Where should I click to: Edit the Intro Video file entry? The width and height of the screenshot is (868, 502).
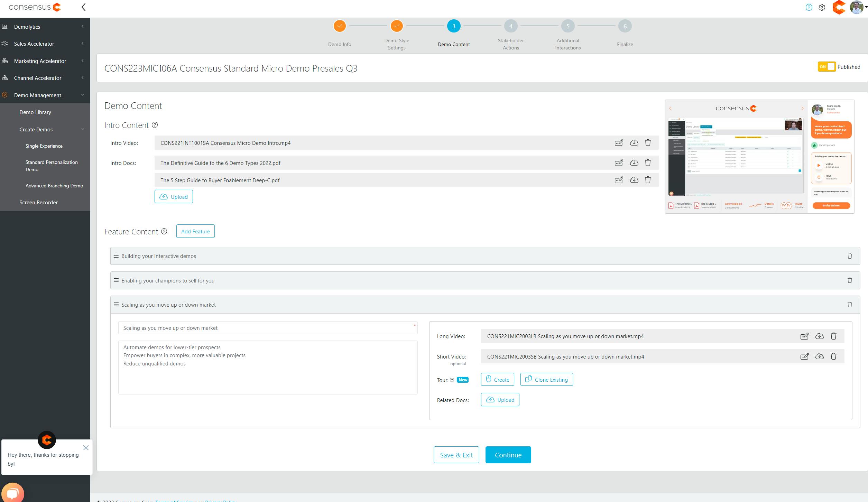pos(619,143)
